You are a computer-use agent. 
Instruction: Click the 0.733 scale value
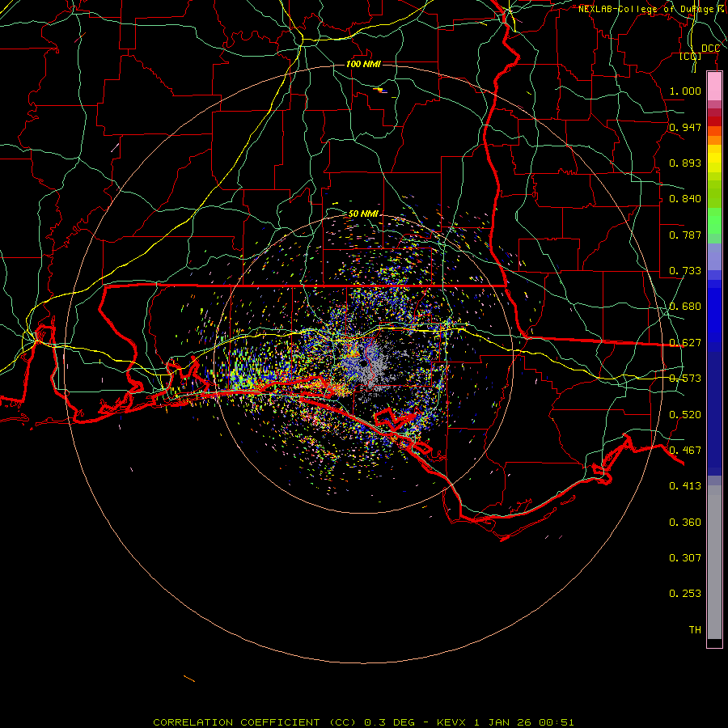pyautogui.click(x=685, y=271)
